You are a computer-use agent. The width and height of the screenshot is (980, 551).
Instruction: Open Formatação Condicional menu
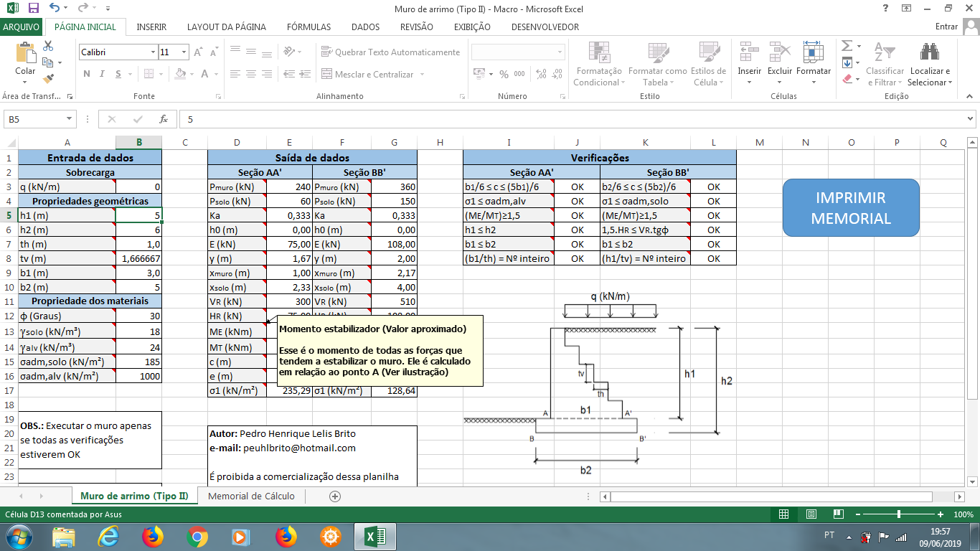coord(599,64)
